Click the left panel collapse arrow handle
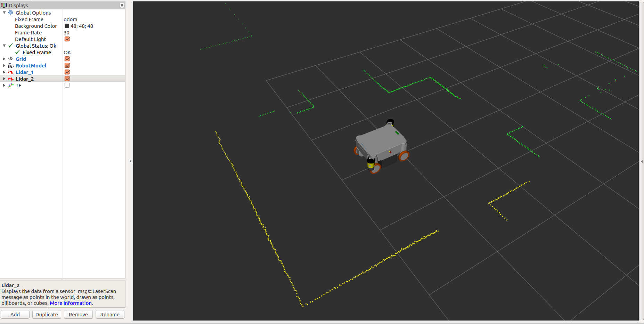644x324 pixels. (x=130, y=161)
